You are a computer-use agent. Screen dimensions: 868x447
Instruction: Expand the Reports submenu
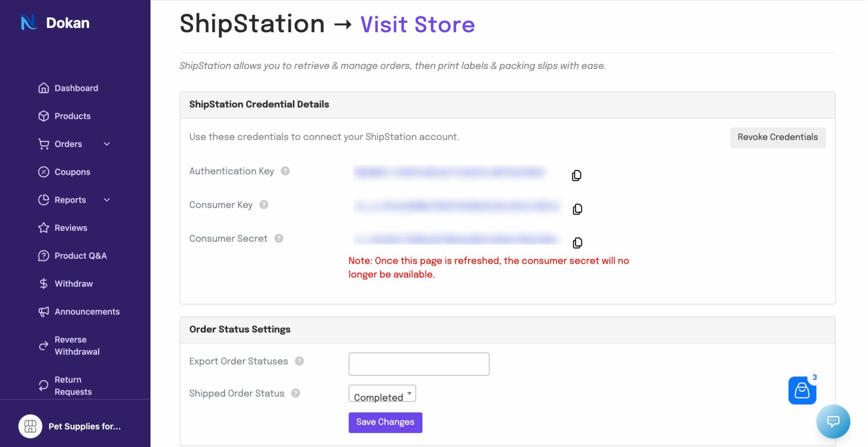coord(70,200)
